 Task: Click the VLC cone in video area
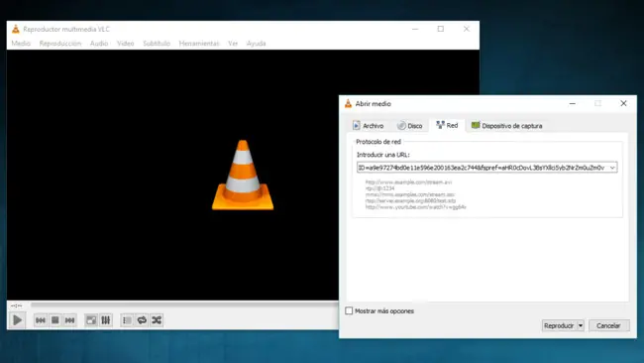coord(243,176)
